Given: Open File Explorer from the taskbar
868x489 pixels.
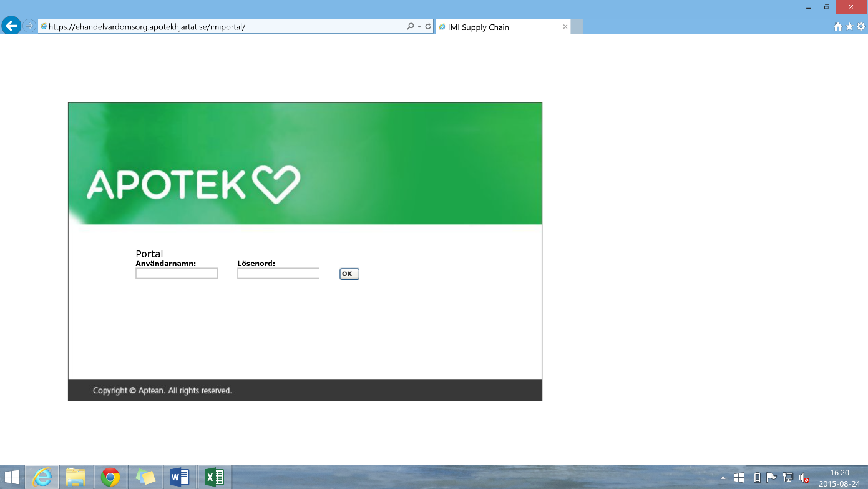Looking at the screenshot, I should (x=76, y=478).
